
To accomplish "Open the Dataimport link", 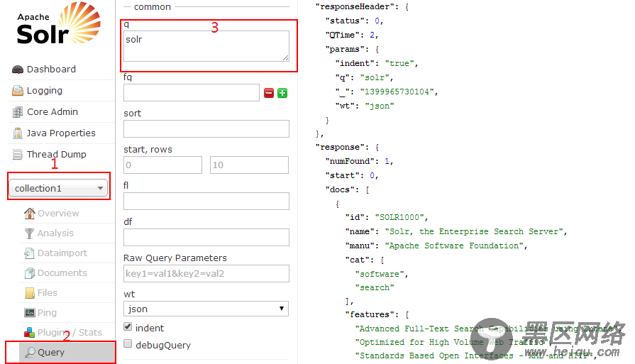I will [x=62, y=253].
